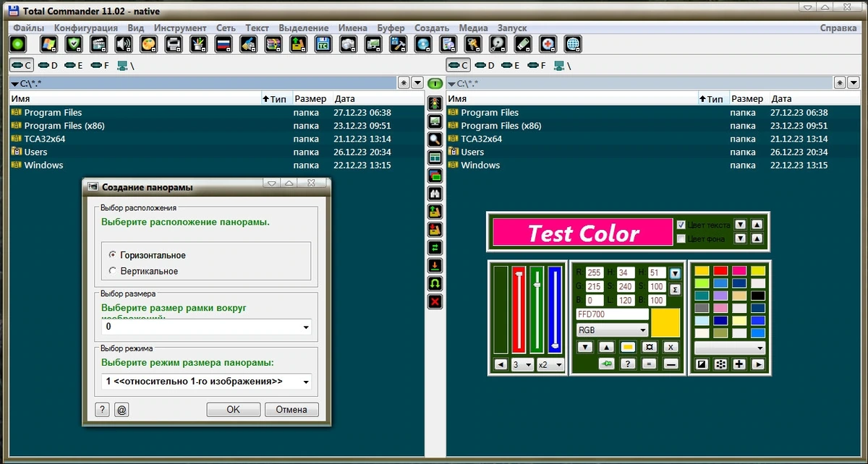Open the printer toolbar icon

click(173, 44)
